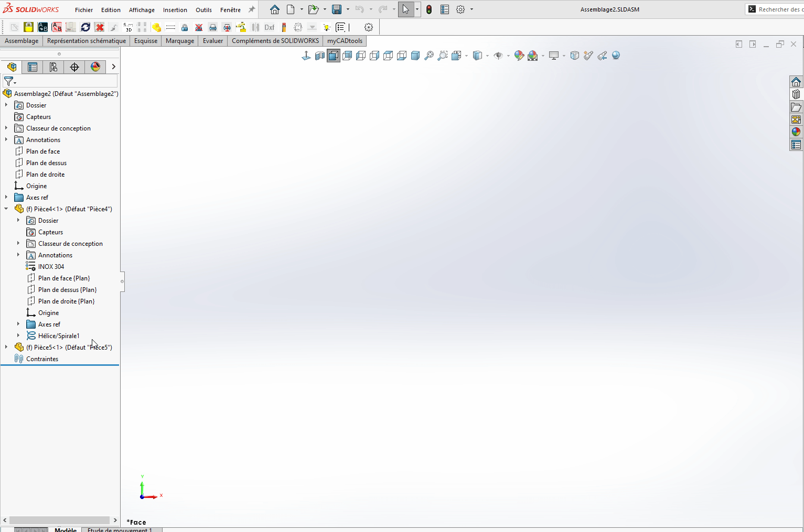Click the Open document folder icon
This screenshot has width=804, height=532.
point(313,9)
